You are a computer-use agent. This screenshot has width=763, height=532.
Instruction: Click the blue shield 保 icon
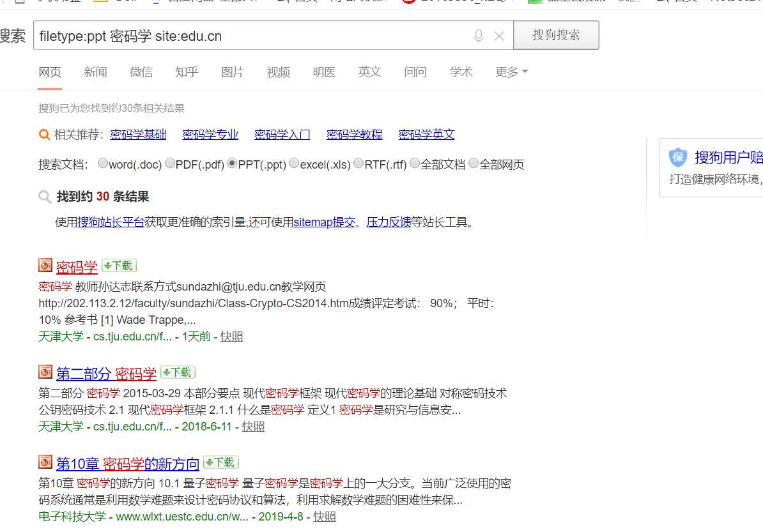pos(678,157)
